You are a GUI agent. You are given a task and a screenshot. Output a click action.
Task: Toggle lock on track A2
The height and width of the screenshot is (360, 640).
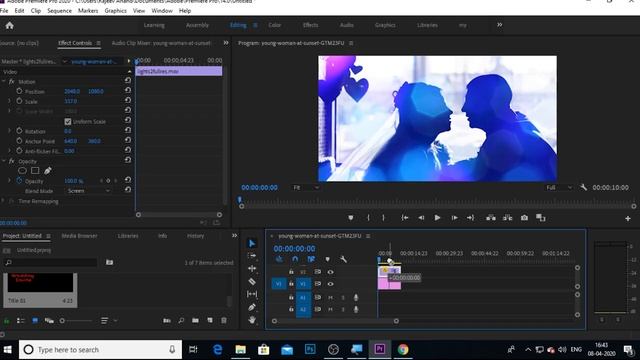click(x=291, y=309)
